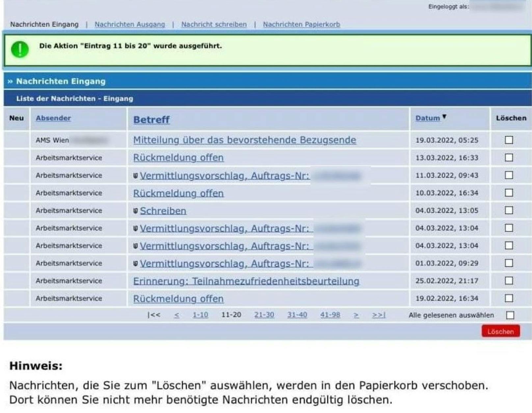The image size is (532, 413).
Task: Check delete box for 25.02.2022, 21:17 message
Action: [x=509, y=280]
